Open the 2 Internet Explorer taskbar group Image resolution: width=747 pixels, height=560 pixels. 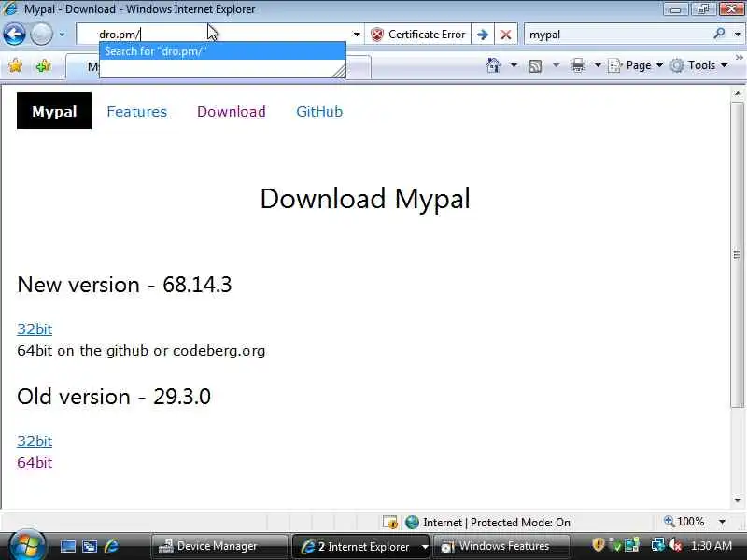coord(360,546)
